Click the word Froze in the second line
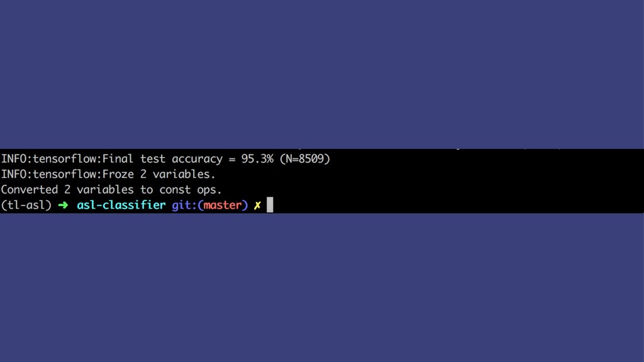 (118, 175)
